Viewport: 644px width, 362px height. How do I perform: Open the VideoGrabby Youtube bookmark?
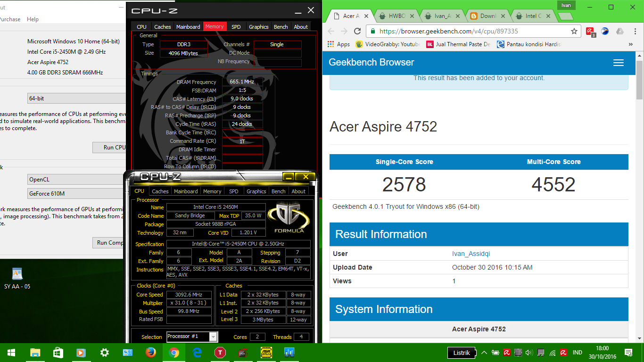[x=388, y=44]
